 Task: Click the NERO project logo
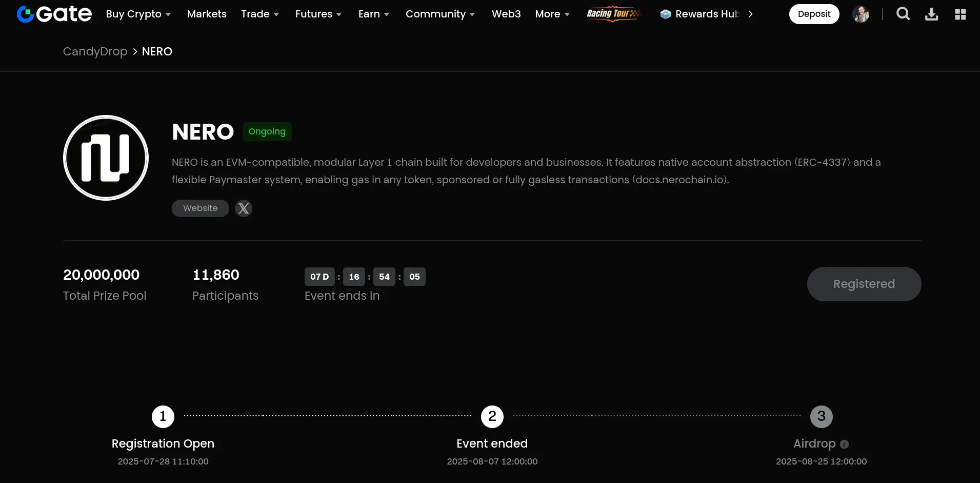pos(106,158)
